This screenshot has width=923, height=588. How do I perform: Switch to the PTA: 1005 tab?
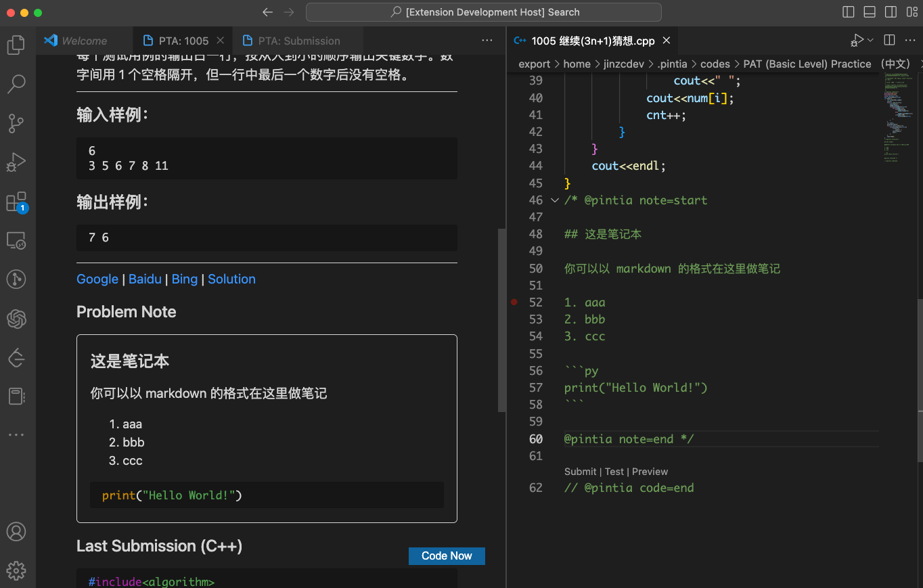pos(183,41)
